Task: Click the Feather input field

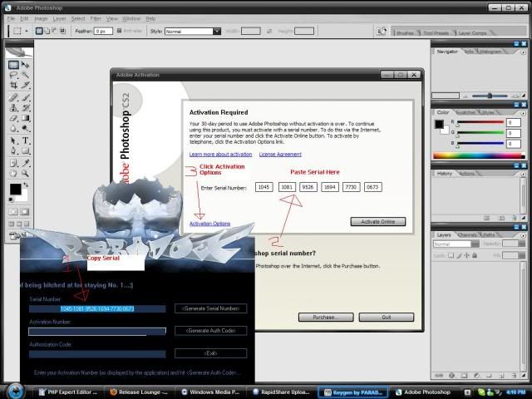Action: click(x=103, y=32)
